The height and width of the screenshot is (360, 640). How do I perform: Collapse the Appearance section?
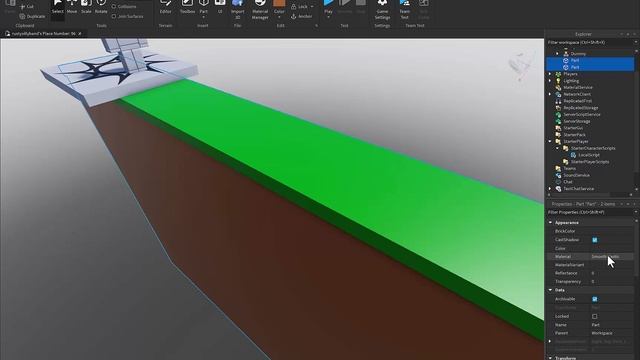551,222
